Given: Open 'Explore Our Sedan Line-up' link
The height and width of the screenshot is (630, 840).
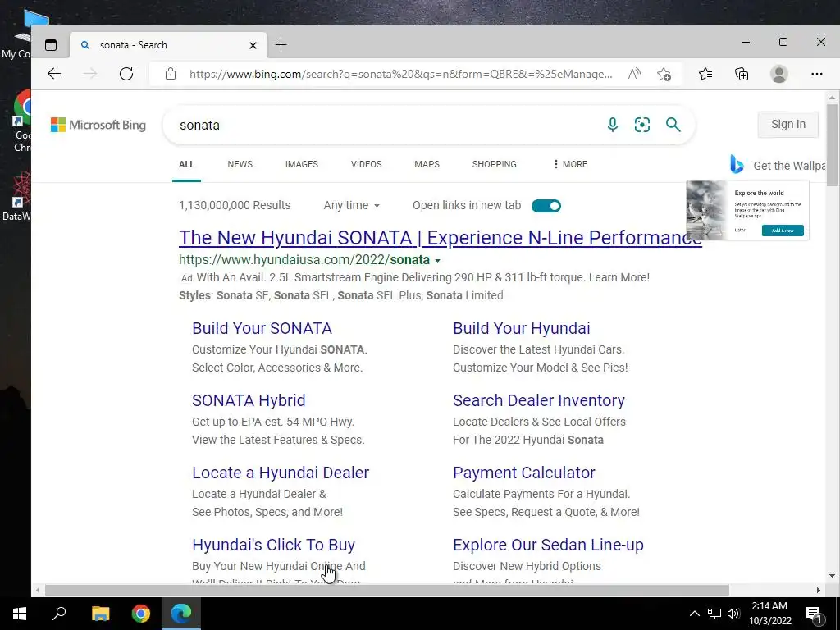Looking at the screenshot, I should 548,545.
